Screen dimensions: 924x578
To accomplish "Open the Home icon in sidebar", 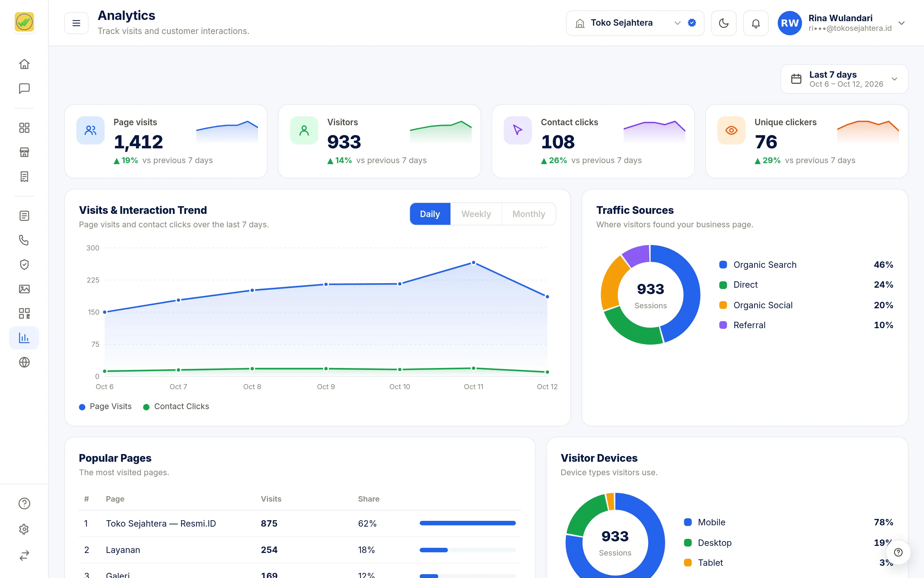I will click(x=24, y=64).
